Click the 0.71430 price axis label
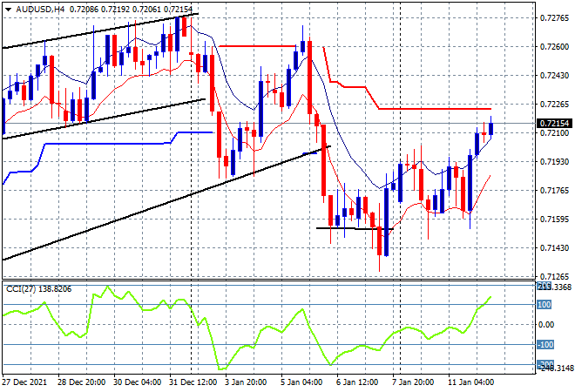The width and height of the screenshot is (575, 392). click(x=554, y=248)
